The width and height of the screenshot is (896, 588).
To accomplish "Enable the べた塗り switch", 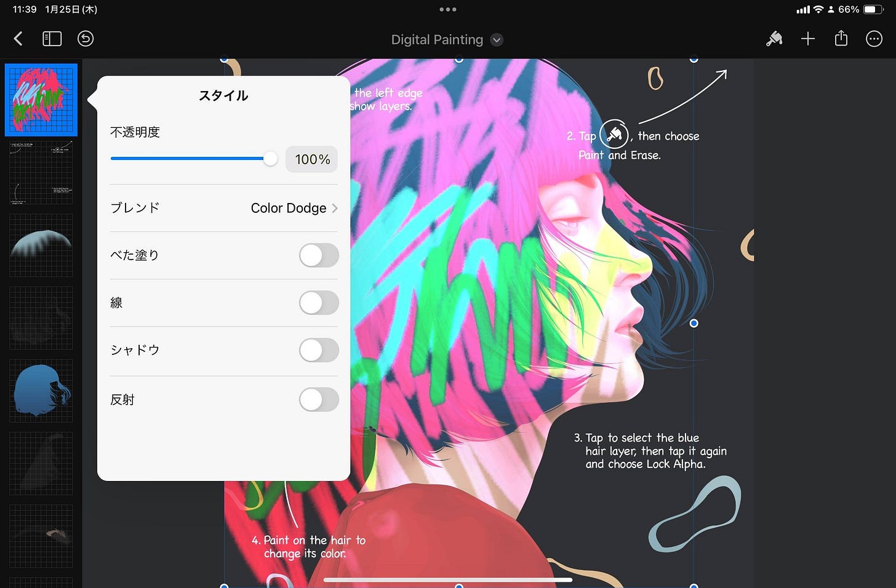I will tap(319, 255).
